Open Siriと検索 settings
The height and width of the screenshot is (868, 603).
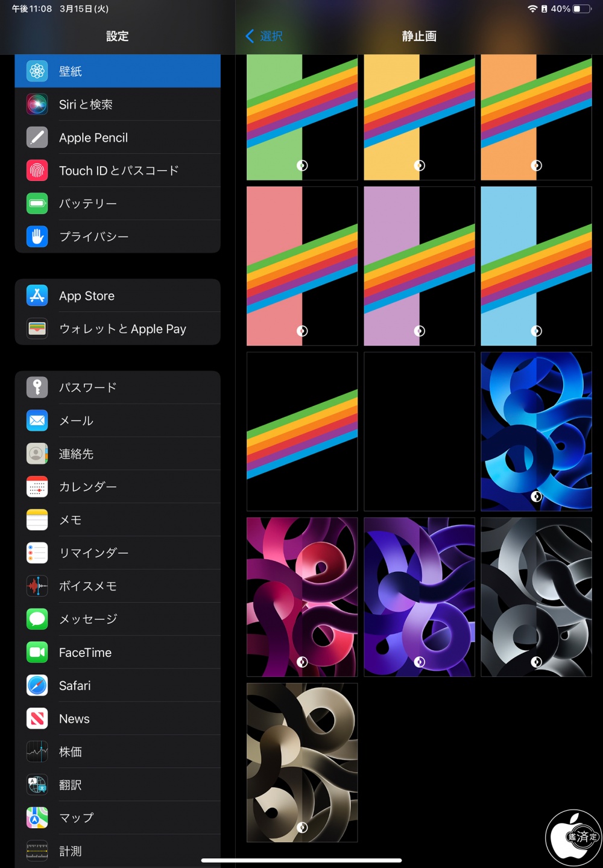[118, 104]
